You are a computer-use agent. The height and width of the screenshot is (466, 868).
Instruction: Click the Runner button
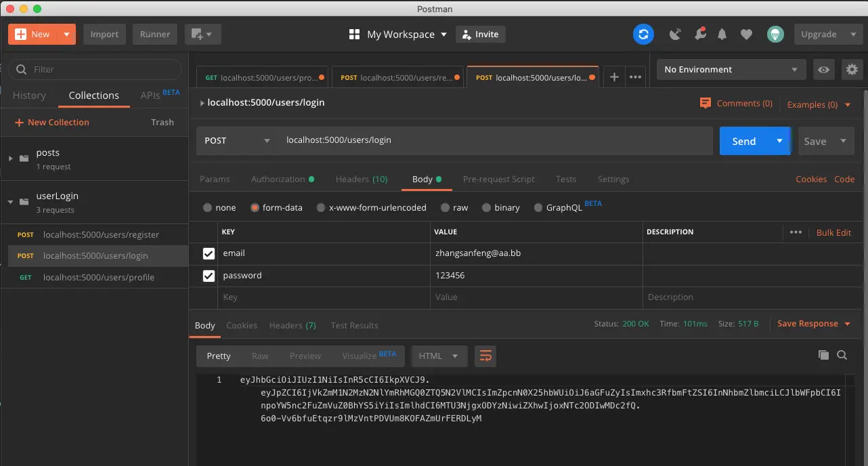tap(155, 34)
